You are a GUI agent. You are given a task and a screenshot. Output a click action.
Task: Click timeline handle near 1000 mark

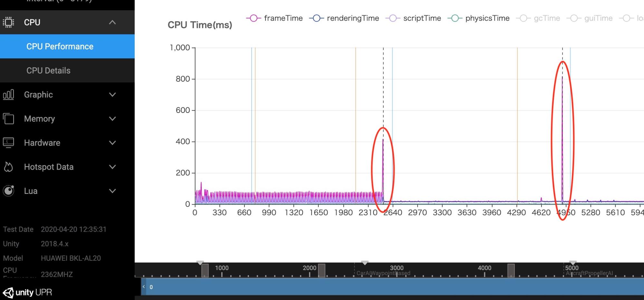tap(205, 270)
